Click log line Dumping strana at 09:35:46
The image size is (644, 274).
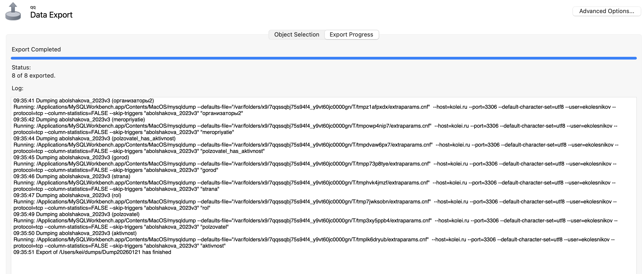[72, 176]
